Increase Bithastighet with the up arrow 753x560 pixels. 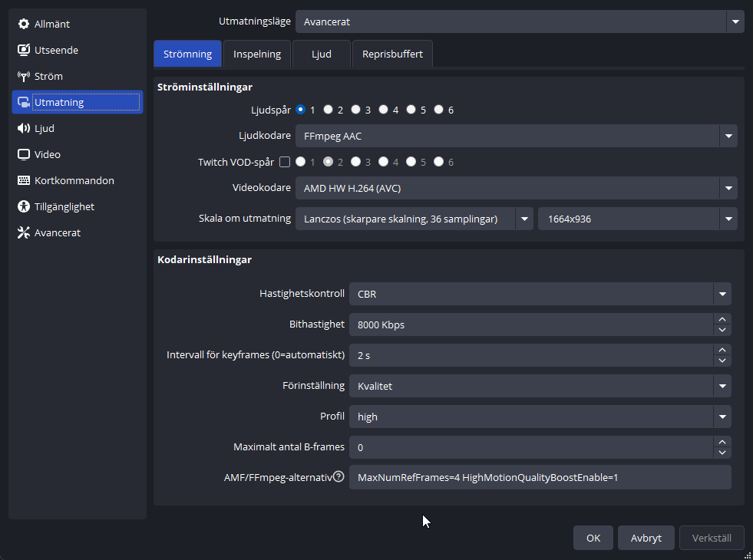tap(722, 319)
